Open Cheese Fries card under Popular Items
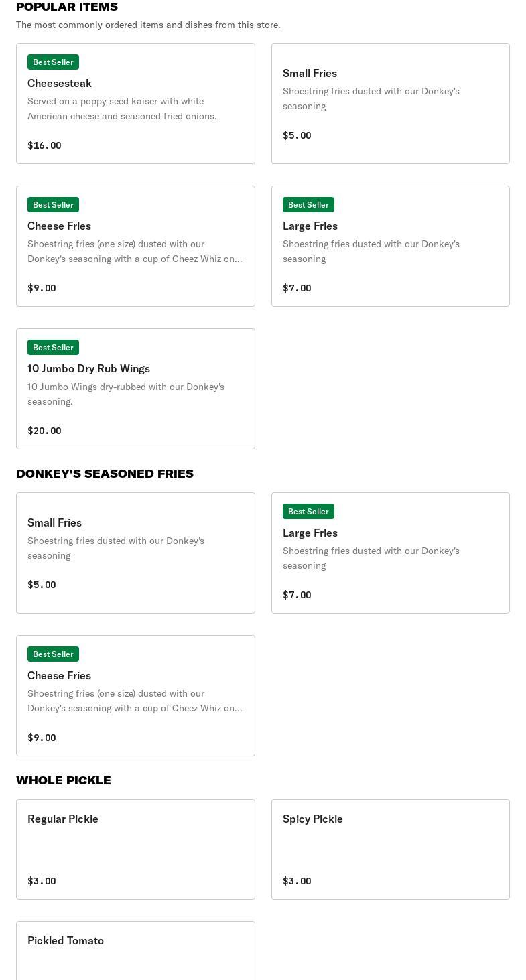The image size is (526, 980). click(135, 246)
